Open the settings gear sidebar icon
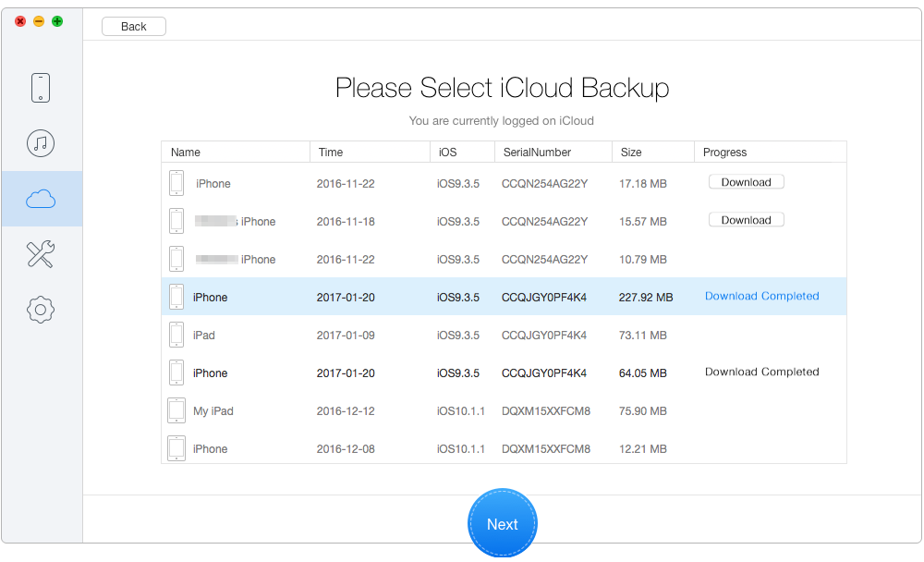The height and width of the screenshot is (562, 924). pos(41,310)
